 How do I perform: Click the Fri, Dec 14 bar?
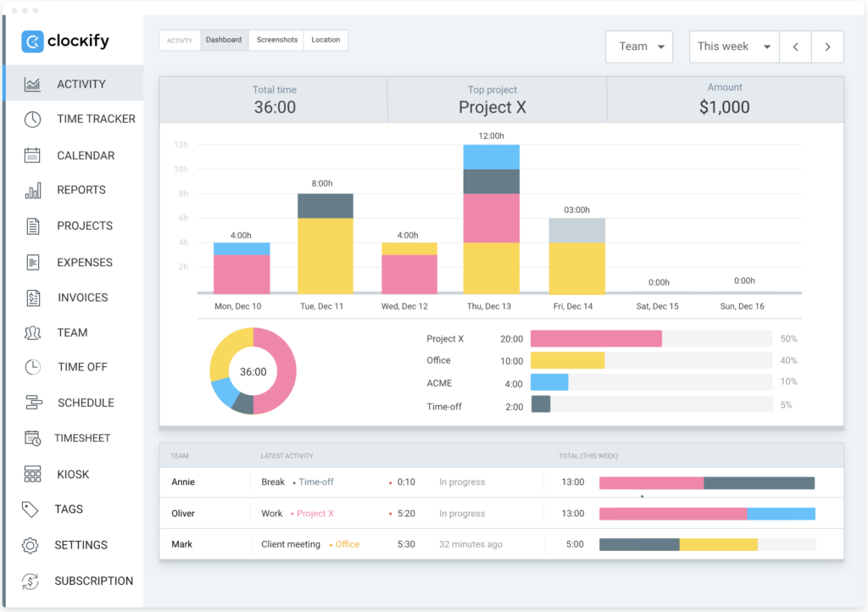coord(576,256)
